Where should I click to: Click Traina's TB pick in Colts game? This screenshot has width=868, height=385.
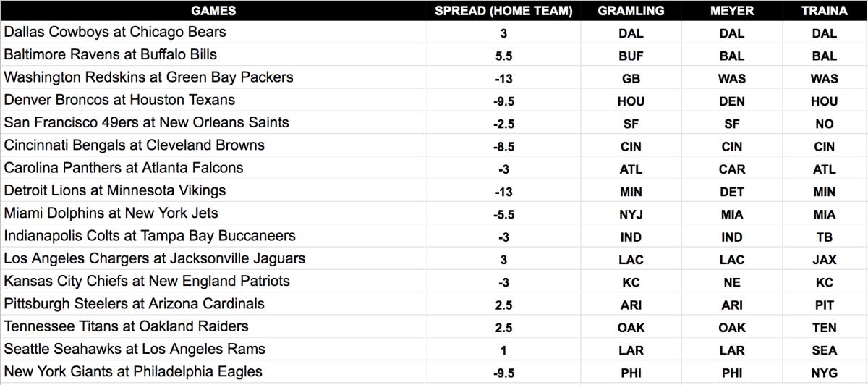pos(824,237)
